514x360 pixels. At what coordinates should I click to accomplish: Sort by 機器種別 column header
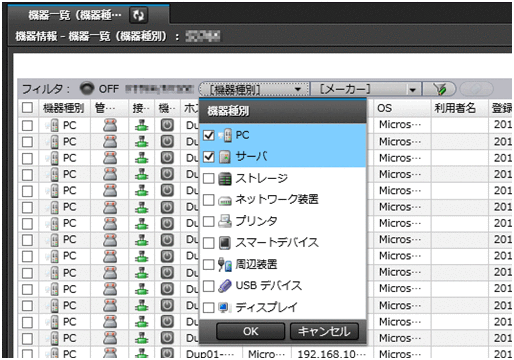click(x=64, y=108)
